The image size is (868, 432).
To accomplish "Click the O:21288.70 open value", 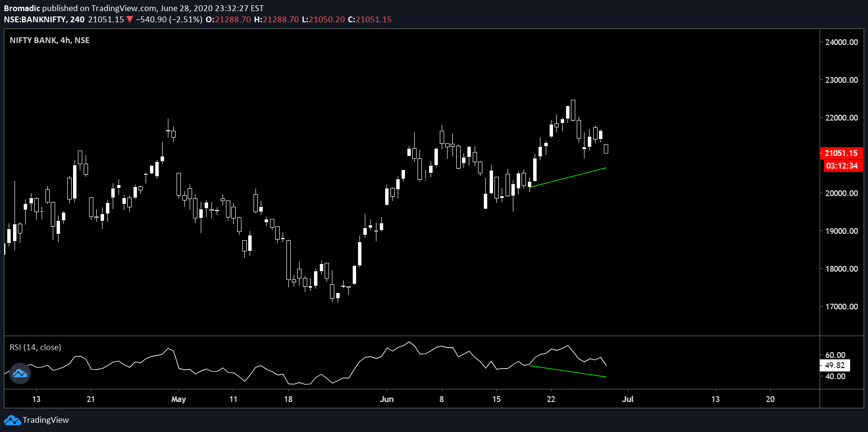I will [228, 19].
